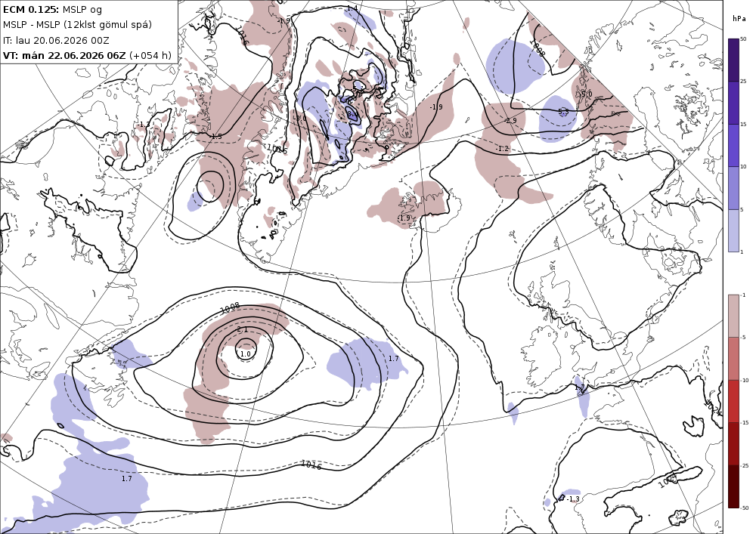This screenshot has height=534, width=756.
Task: Click the "-2.9" label in the Norwegian Sea
Action: (x=510, y=120)
